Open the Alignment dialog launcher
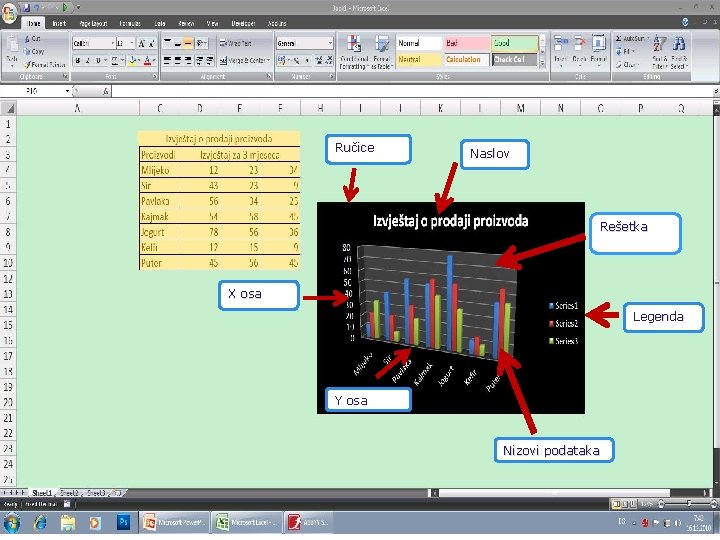 [x=270, y=77]
